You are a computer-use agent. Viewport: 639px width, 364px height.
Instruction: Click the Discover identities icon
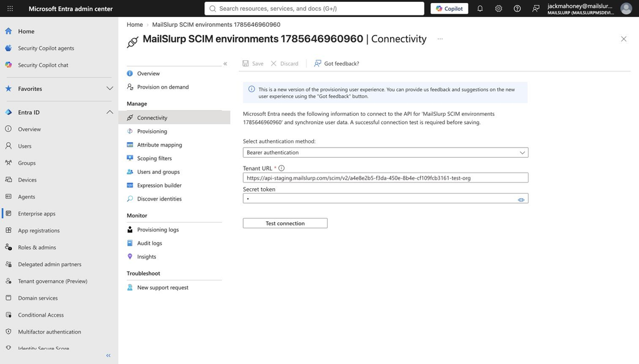pyautogui.click(x=130, y=199)
